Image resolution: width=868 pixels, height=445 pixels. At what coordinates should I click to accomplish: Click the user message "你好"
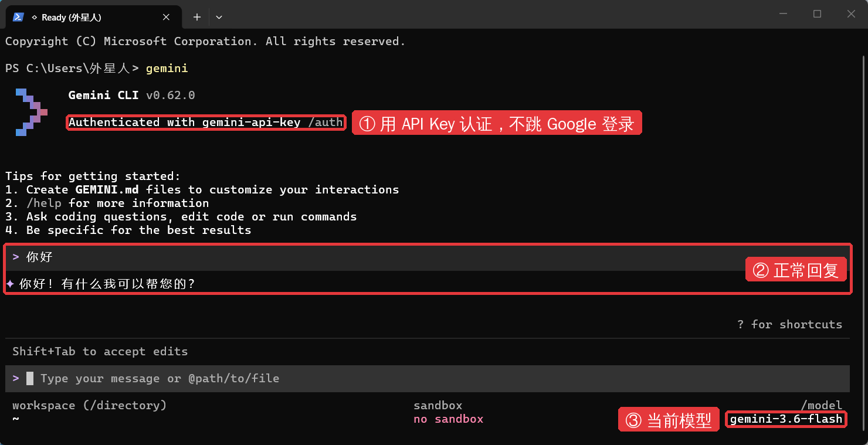[40, 257]
